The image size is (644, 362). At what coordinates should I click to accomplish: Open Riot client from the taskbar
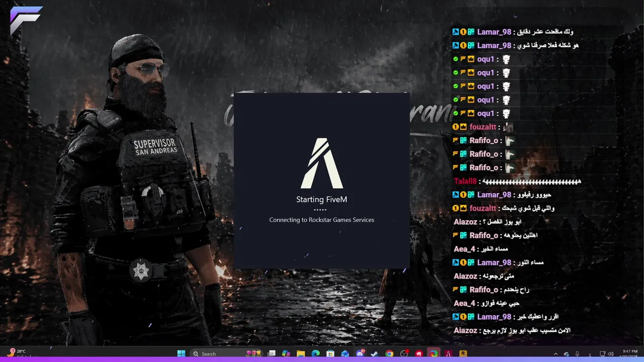419,353
